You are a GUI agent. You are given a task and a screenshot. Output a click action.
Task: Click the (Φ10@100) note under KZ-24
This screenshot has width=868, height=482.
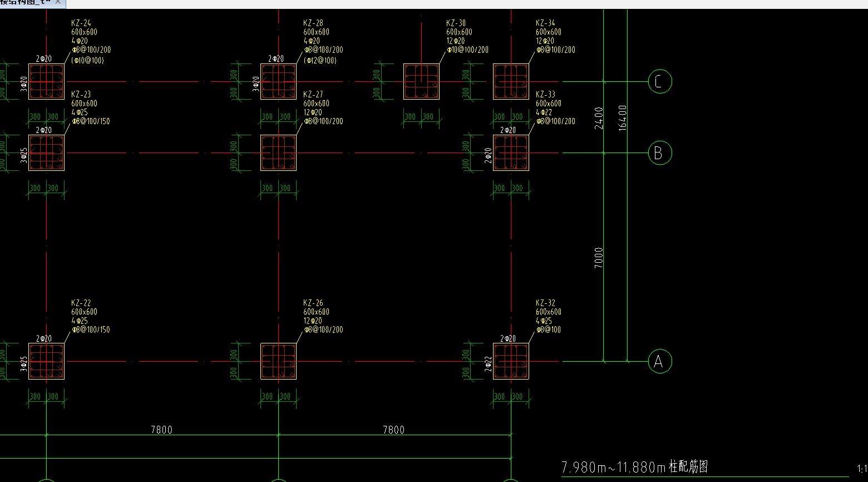pos(88,60)
